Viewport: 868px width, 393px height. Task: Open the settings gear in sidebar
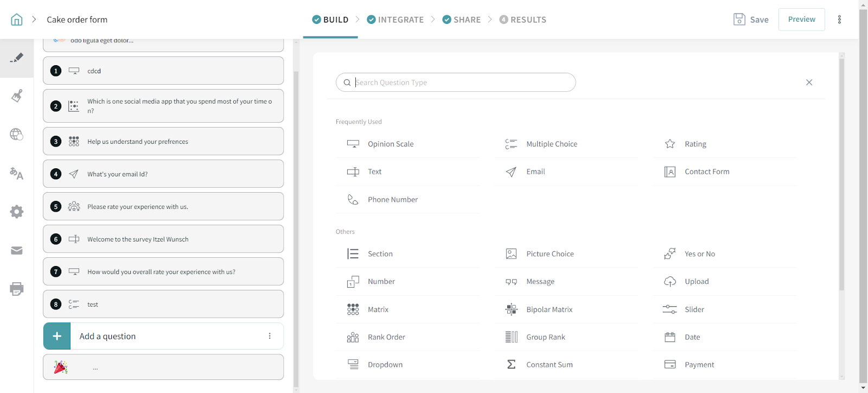coord(17,212)
